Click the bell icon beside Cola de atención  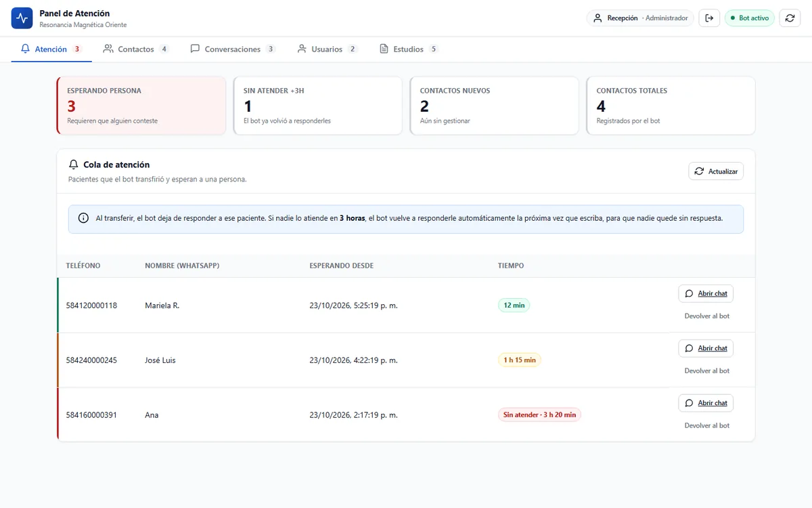pyautogui.click(x=74, y=165)
